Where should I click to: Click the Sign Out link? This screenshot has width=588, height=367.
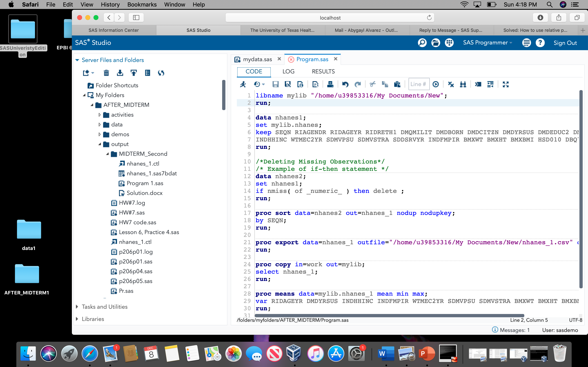click(x=565, y=43)
